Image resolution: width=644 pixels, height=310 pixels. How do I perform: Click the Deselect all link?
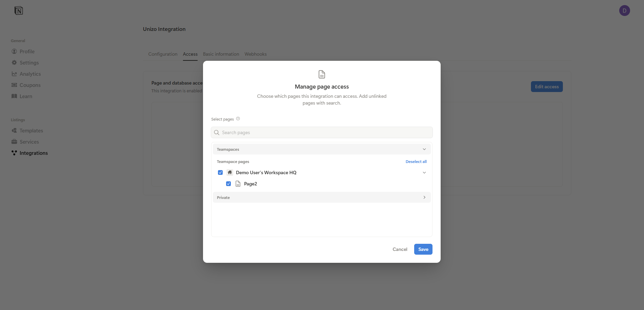click(x=416, y=161)
